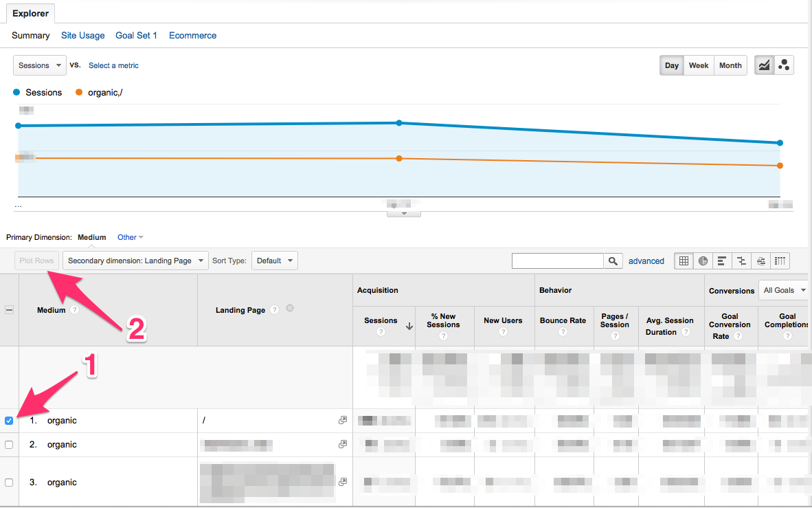This screenshot has height=508, width=812.
Task: Open the Sessions metric dropdown
Action: (40, 65)
